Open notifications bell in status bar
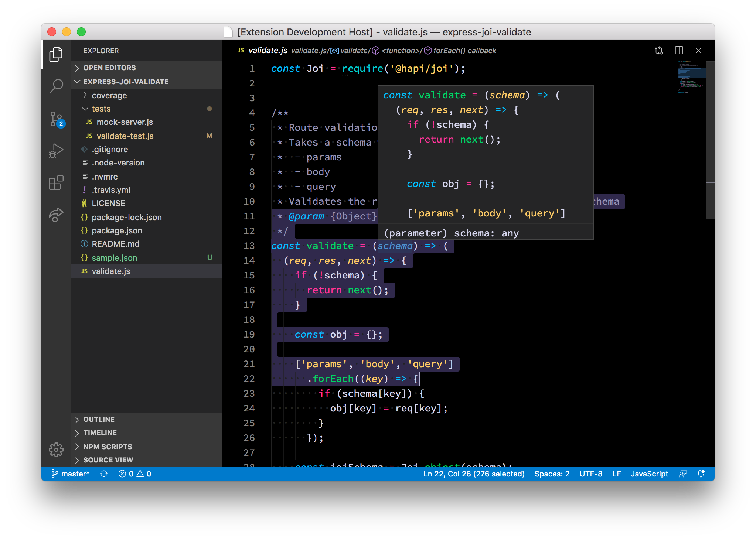 coord(701,474)
